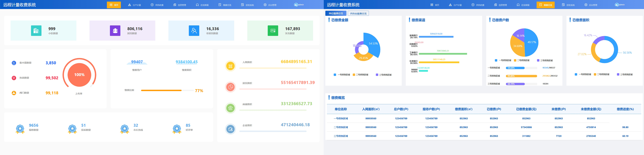644x155 pixels.
Task: Click the purple 居民数量 users icon
Action: pos(115,31)
